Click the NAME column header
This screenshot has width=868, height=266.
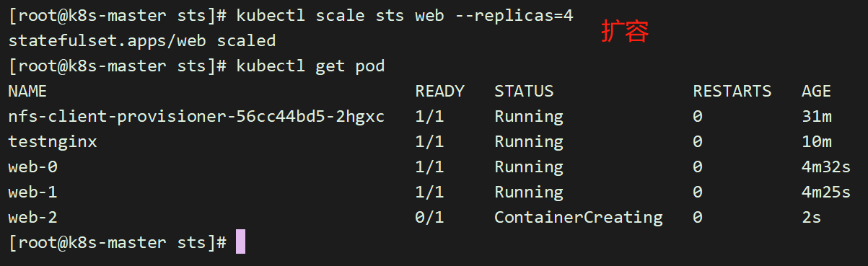(27, 91)
